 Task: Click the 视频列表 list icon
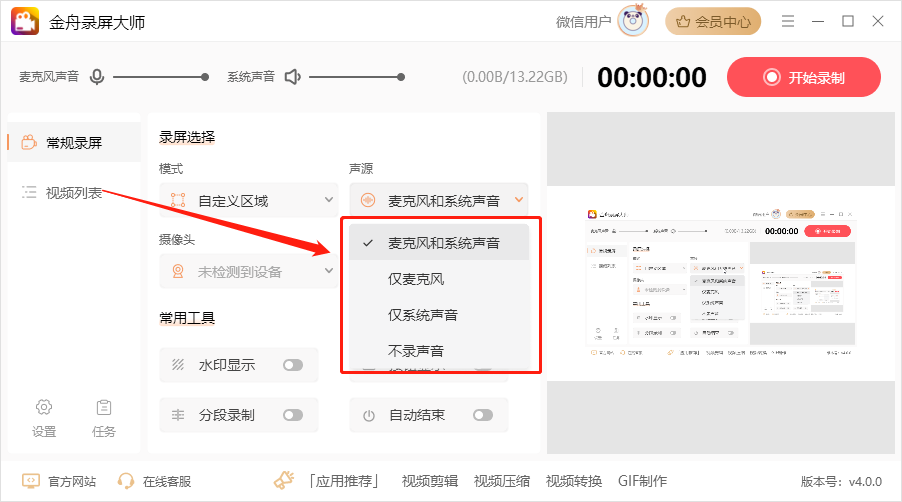(29, 192)
